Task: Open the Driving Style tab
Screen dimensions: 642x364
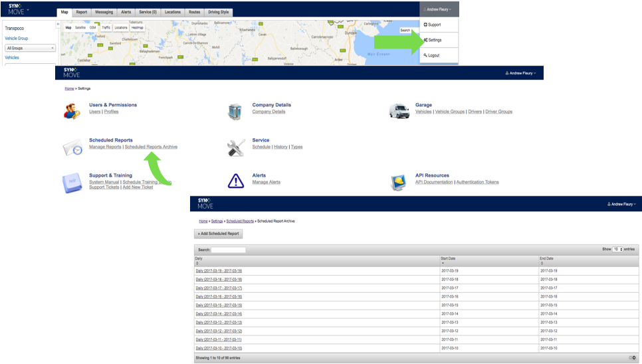Action: [219, 12]
